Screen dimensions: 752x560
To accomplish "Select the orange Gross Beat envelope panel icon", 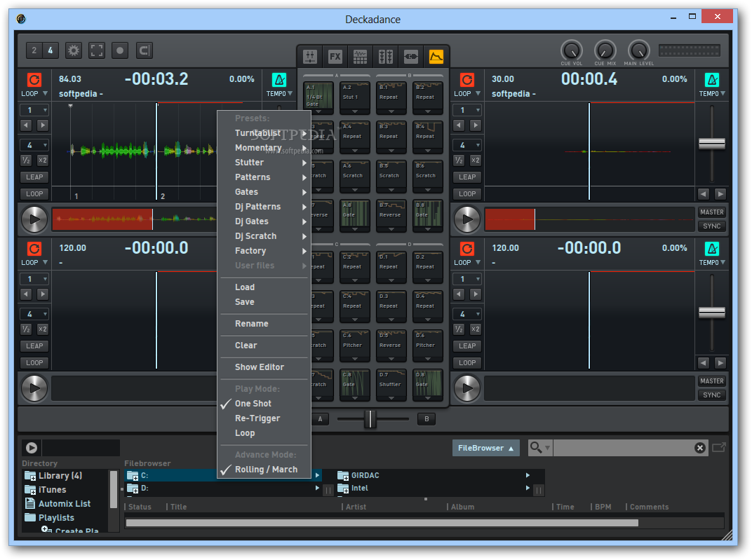I will pos(436,57).
